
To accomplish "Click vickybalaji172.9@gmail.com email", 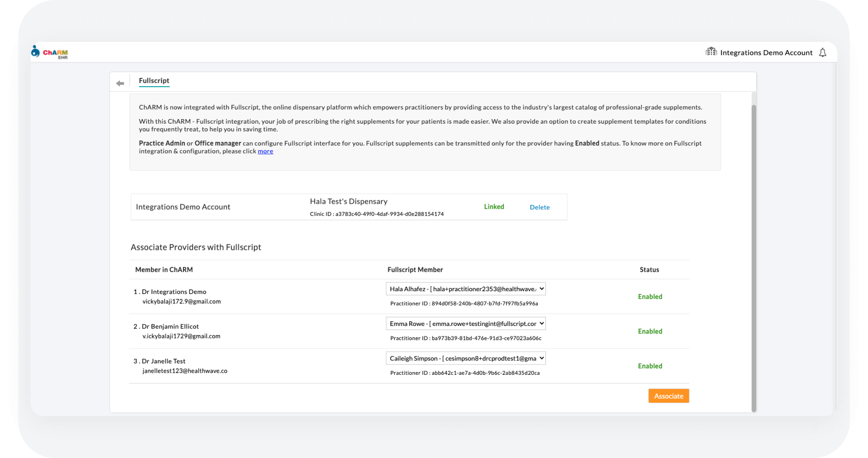I will click(181, 302).
